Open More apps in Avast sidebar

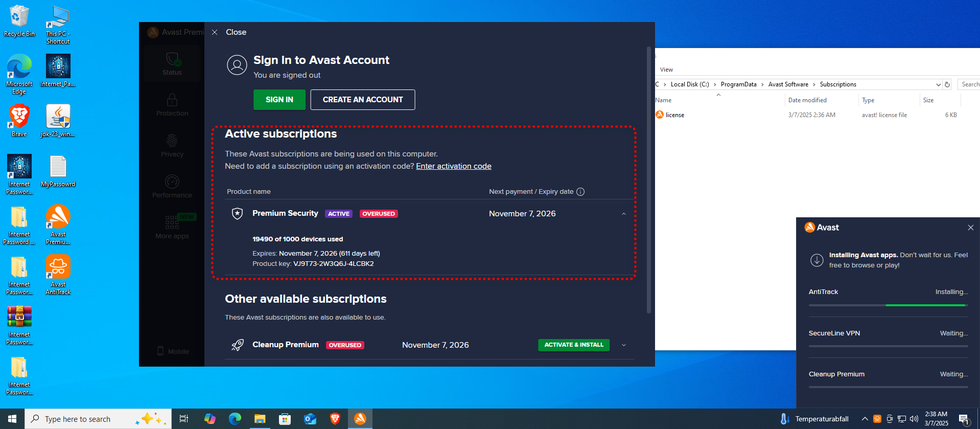(x=172, y=228)
